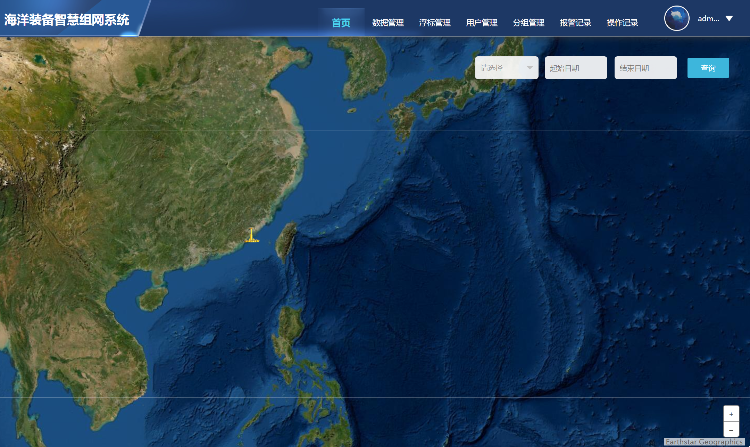Expand the admin account dropdown arrow

(729, 19)
